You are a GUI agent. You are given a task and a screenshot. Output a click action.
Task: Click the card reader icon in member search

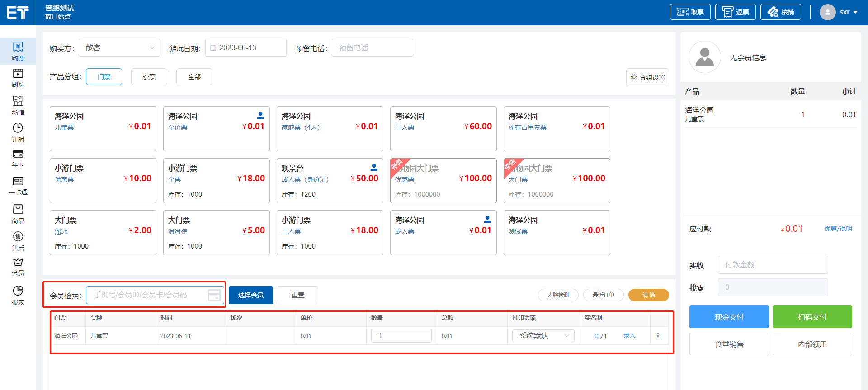tap(214, 295)
